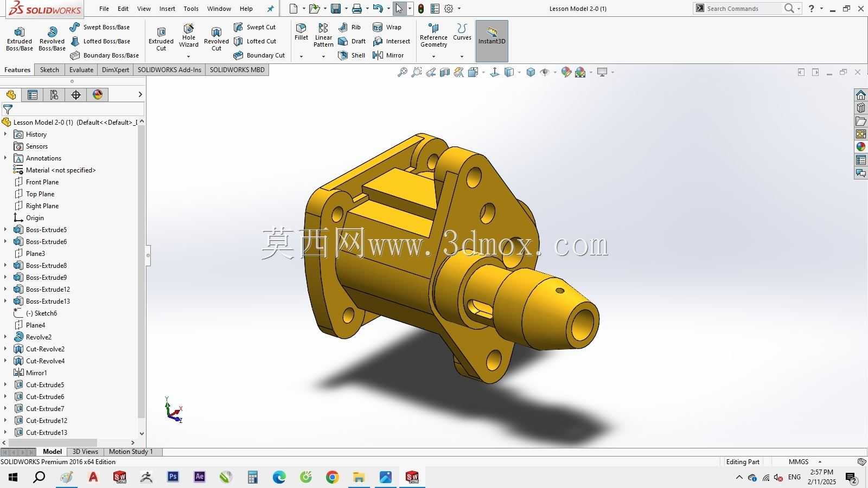The height and width of the screenshot is (488, 868).
Task: Switch to the 3D Views tab
Action: 85,452
